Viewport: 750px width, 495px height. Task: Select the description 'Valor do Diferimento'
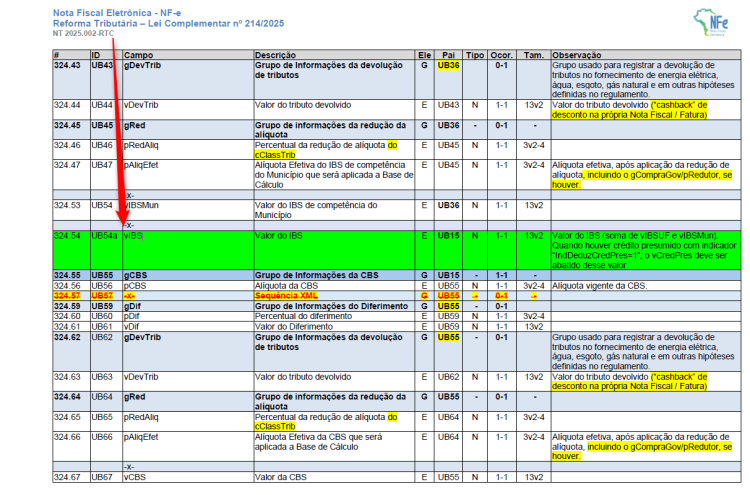294,327
